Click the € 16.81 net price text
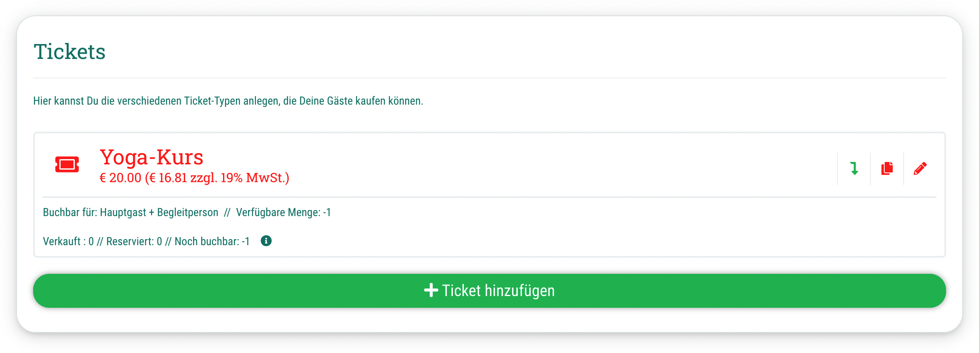The height and width of the screenshot is (353, 980). click(167, 178)
